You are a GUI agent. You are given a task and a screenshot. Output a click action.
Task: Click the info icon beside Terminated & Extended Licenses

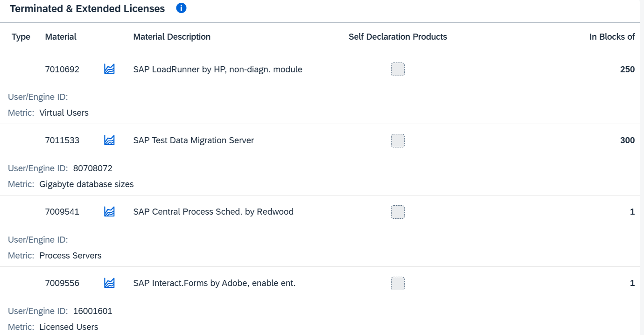point(182,8)
